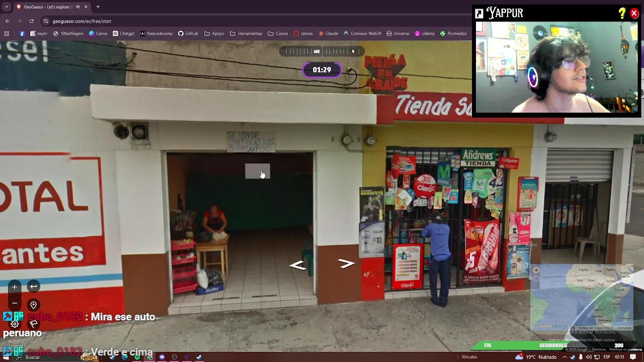Open Discord from the taskbar
This screenshot has height=362, width=644.
click(x=162, y=357)
